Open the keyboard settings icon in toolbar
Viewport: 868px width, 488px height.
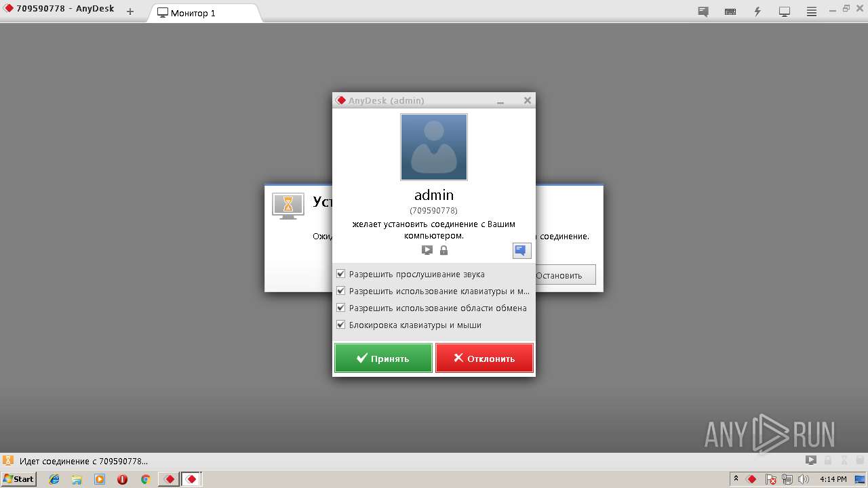click(730, 12)
